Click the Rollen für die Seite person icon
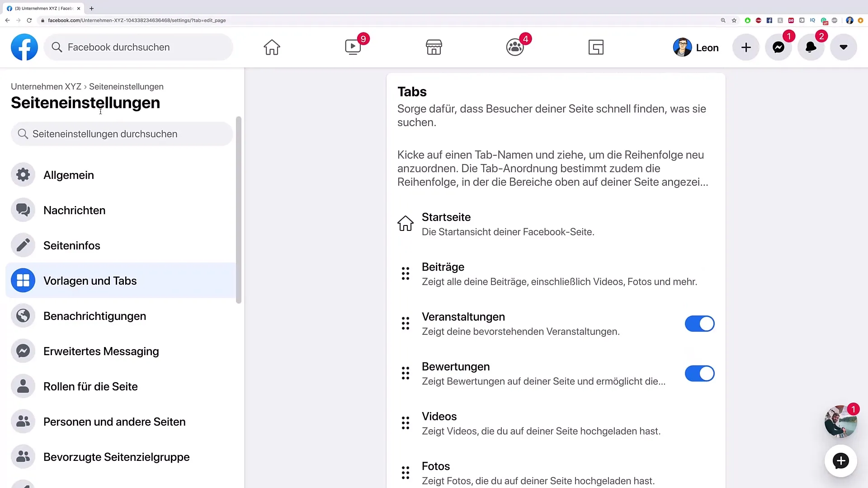This screenshot has height=488, width=868. 23,386
